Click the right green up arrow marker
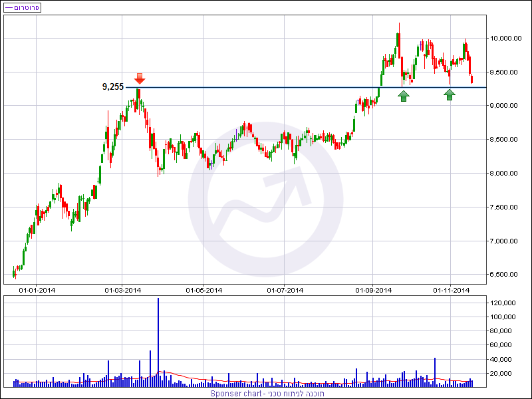The width and height of the screenshot is (532, 399). (450, 95)
